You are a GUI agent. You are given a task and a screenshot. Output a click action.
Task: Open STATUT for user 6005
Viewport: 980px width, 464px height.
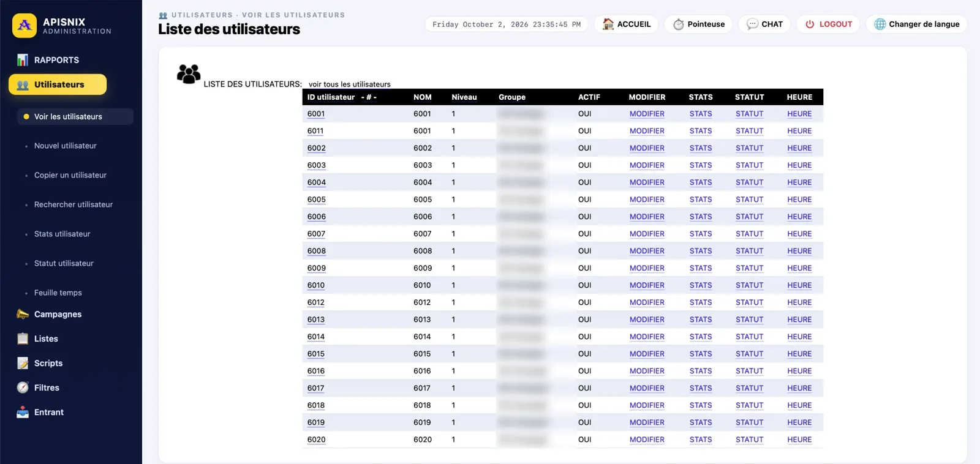(750, 200)
